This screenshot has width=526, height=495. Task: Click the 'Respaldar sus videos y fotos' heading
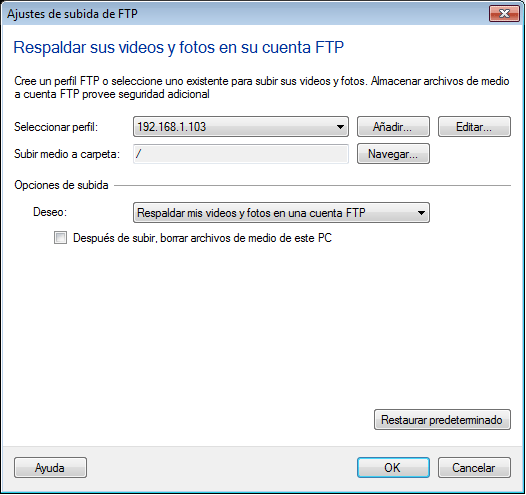[178, 47]
